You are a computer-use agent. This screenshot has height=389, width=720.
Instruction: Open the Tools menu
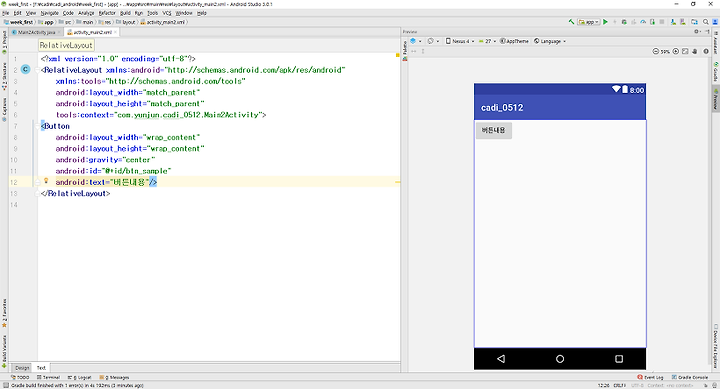coord(152,13)
